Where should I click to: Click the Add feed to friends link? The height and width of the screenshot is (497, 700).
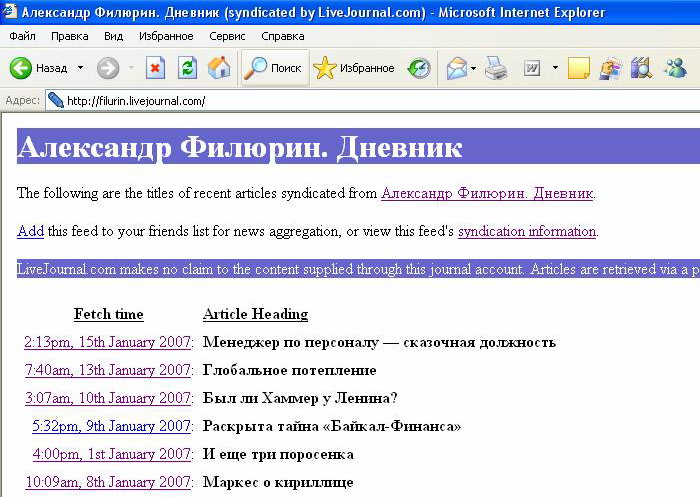[30, 231]
